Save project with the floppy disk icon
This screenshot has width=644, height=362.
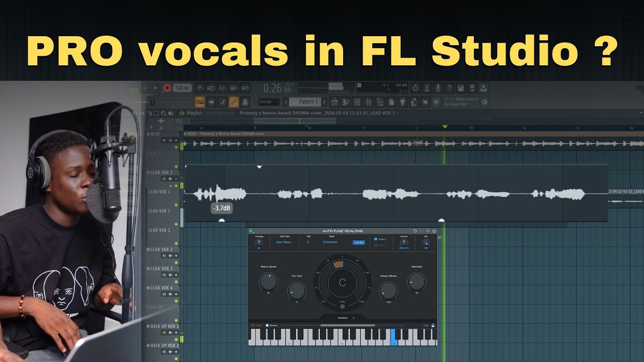460,87
